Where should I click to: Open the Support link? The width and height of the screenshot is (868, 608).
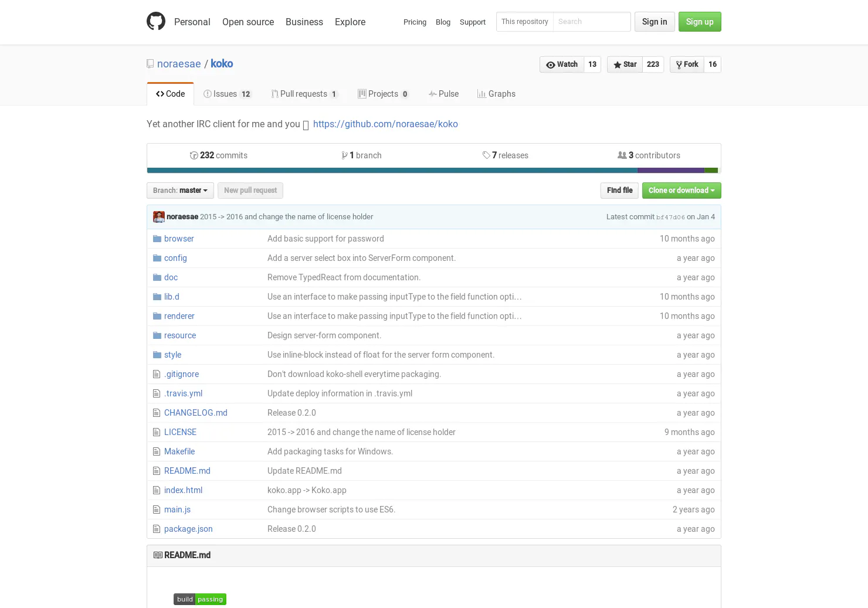[473, 22]
